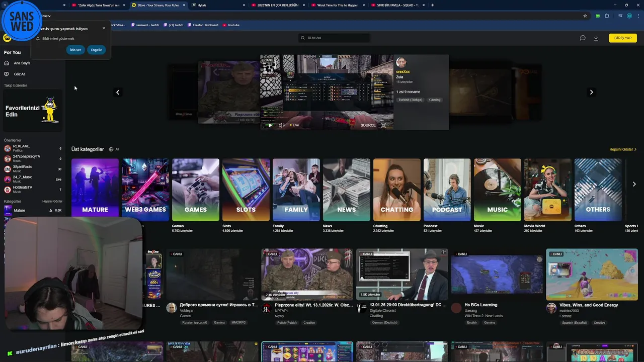Open the MATURE category card
This screenshot has width=644, height=362.
95,190
